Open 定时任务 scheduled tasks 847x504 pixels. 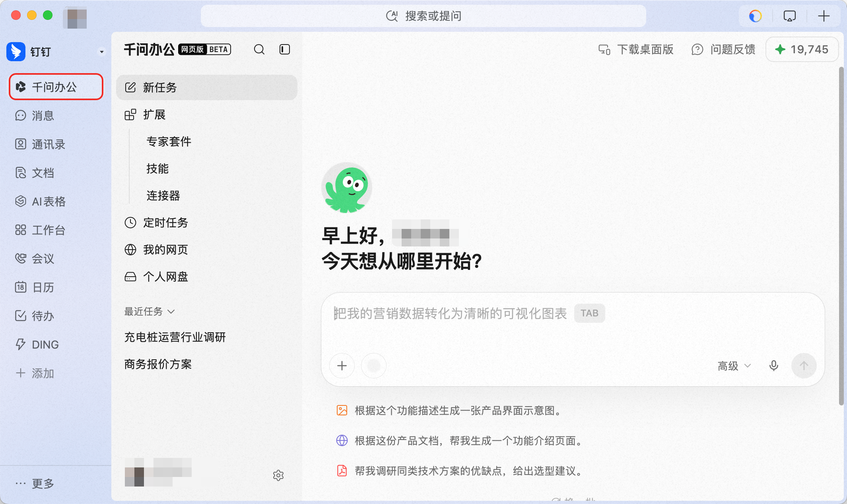(x=207, y=223)
